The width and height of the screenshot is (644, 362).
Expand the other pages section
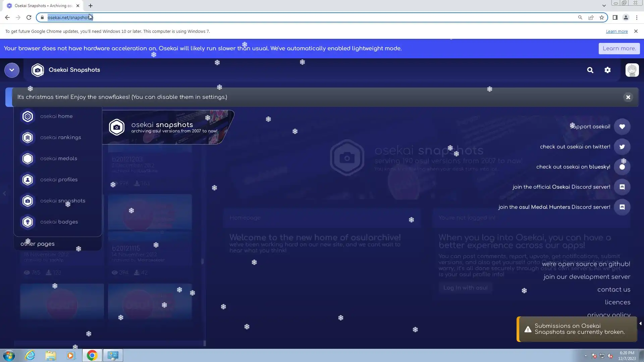tap(38, 244)
